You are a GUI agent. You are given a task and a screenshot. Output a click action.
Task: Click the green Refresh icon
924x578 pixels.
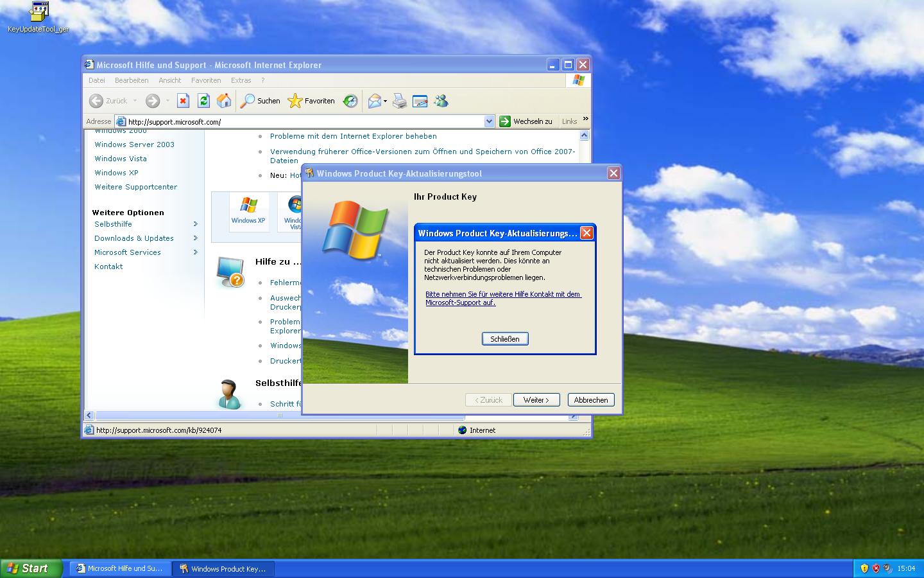203,101
